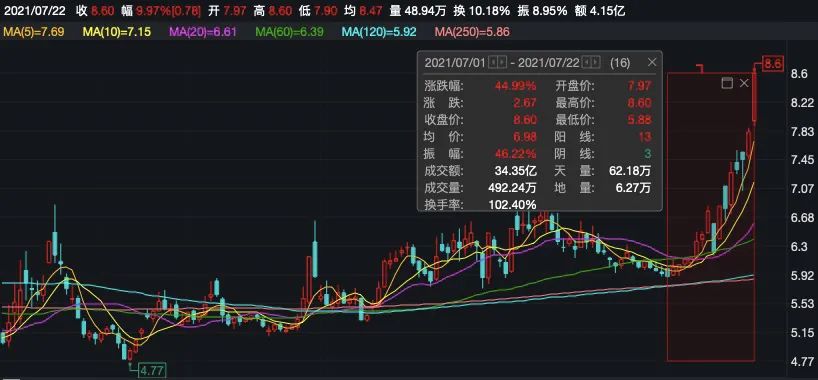818x380 pixels.
Task: Click the start date 2021/07/01 field
Action: pyautogui.click(x=455, y=63)
